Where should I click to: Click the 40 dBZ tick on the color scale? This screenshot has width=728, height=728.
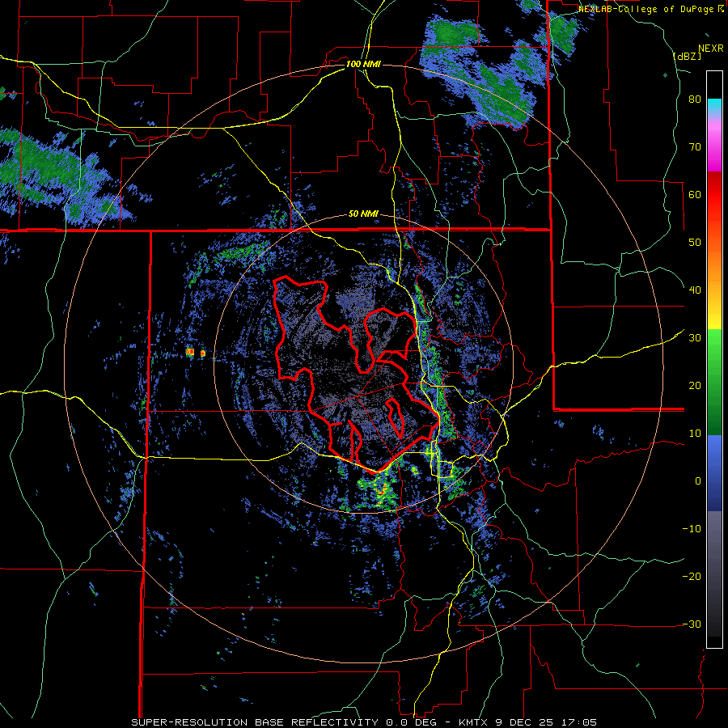point(695,290)
